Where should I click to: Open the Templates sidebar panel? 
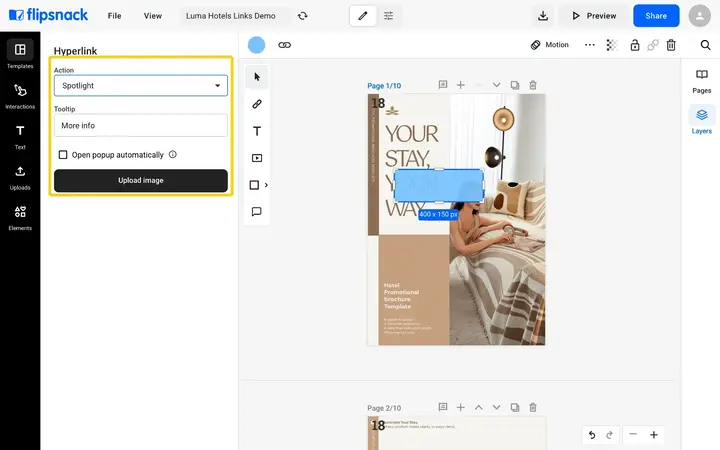[20, 55]
